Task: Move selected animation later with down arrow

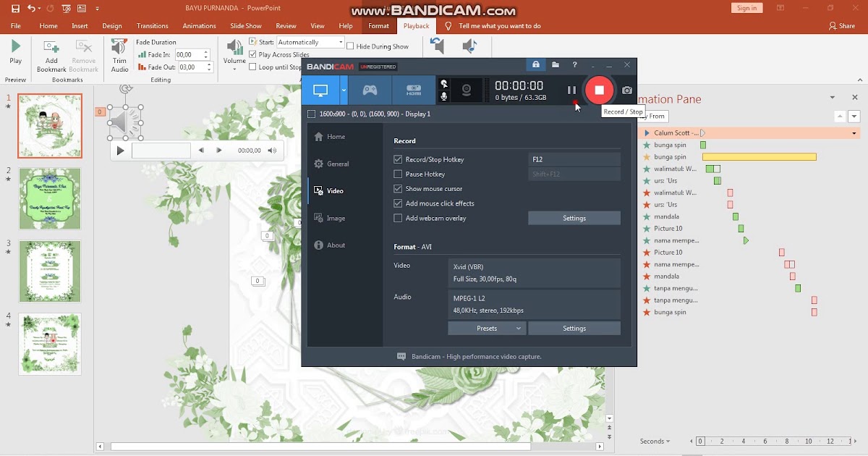Action: pyautogui.click(x=854, y=116)
